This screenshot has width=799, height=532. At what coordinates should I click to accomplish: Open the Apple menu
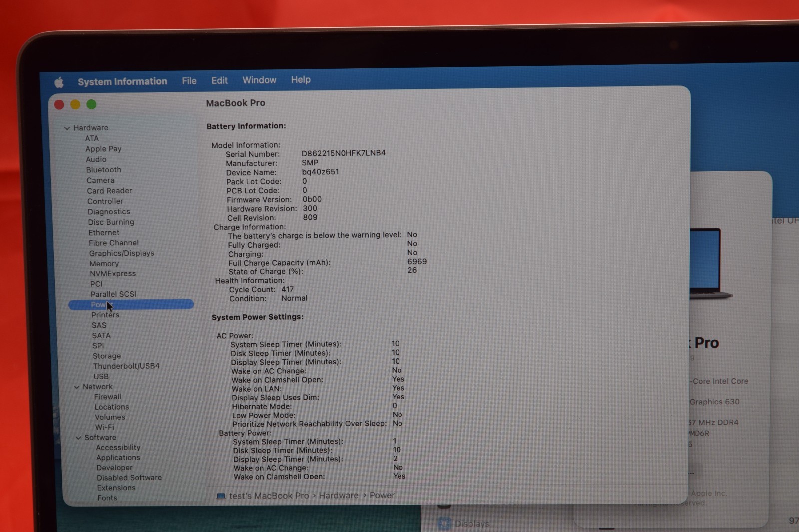(59, 82)
